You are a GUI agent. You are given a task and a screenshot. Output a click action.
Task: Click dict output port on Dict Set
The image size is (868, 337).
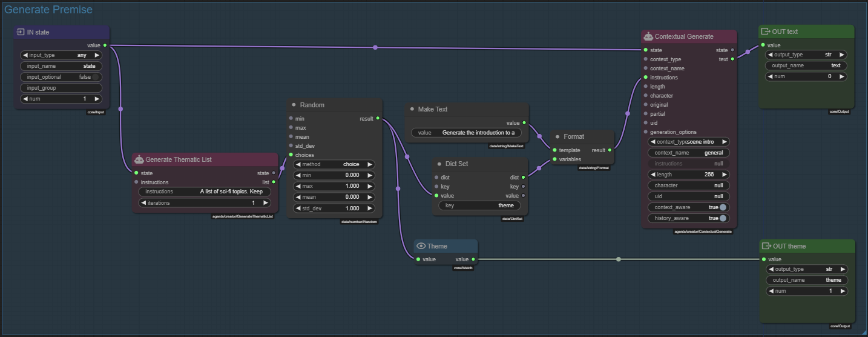pos(524,177)
